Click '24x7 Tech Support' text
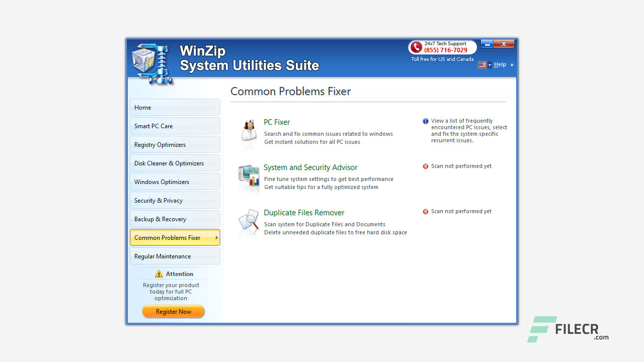The image size is (644, 362). pos(445,44)
